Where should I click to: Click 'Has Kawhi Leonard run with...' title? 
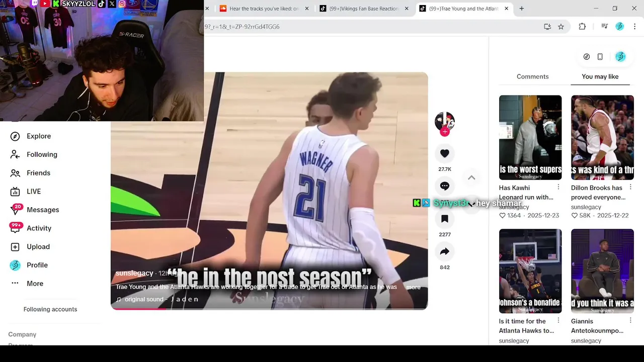point(526,193)
